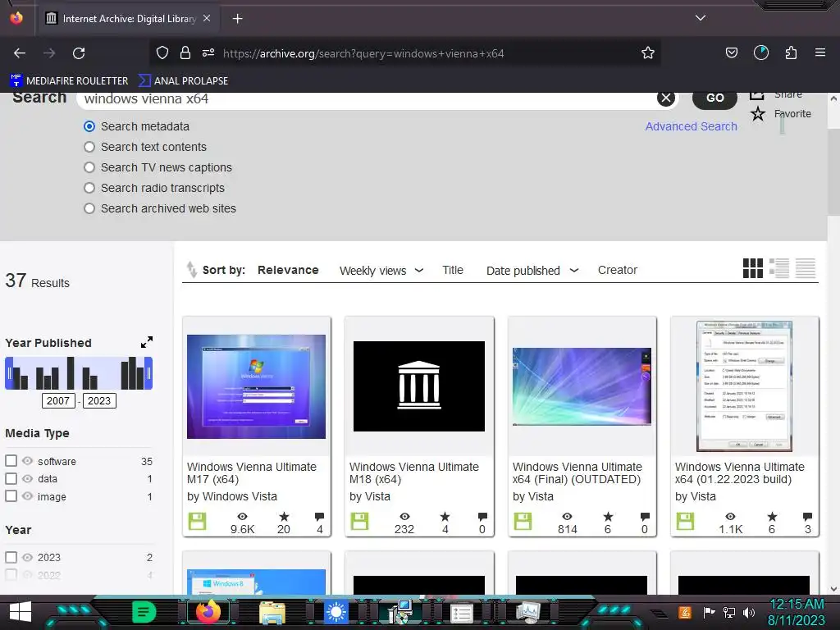Hide data results with eye icon

[27, 478]
